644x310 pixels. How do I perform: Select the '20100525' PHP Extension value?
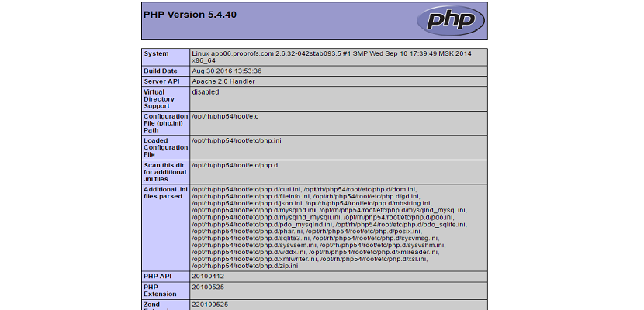tap(208, 287)
